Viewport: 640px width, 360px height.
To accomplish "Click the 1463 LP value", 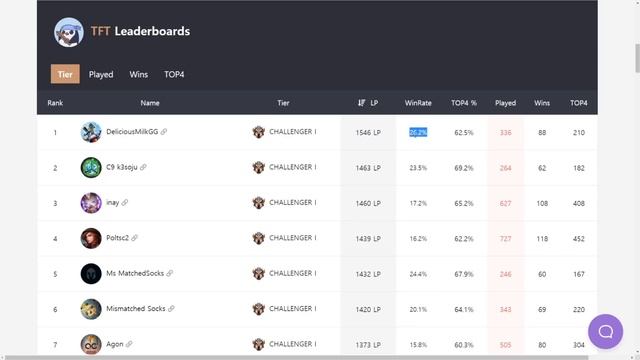I will click(x=368, y=168).
